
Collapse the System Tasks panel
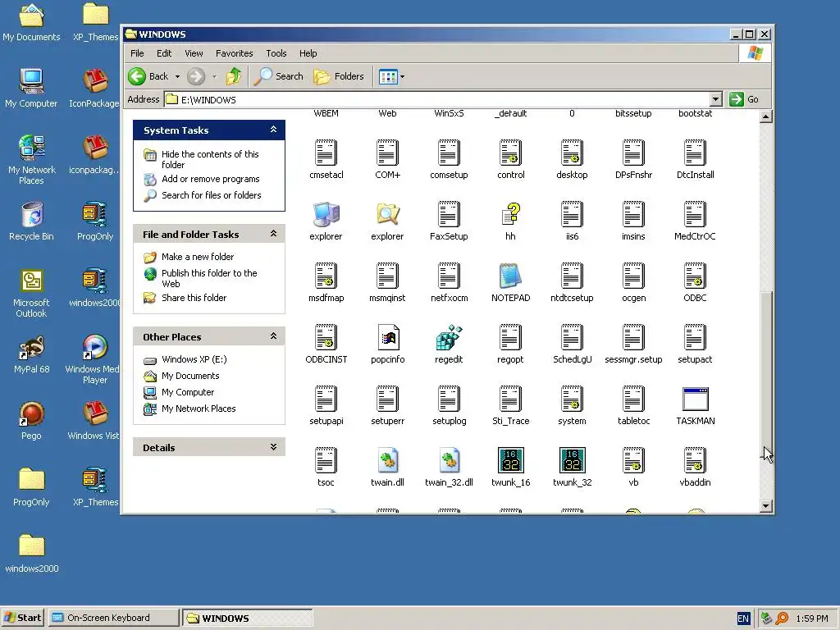coord(273,130)
